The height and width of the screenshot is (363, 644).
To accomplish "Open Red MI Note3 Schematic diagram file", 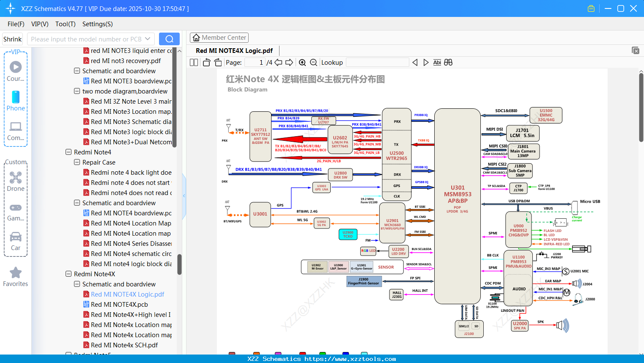I will [127, 121].
